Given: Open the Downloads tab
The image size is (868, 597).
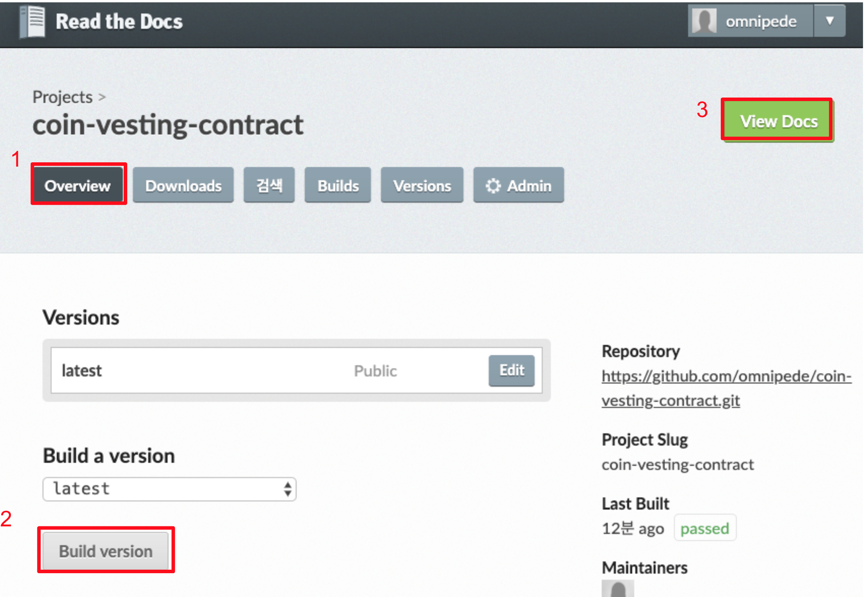Looking at the screenshot, I should 183,185.
